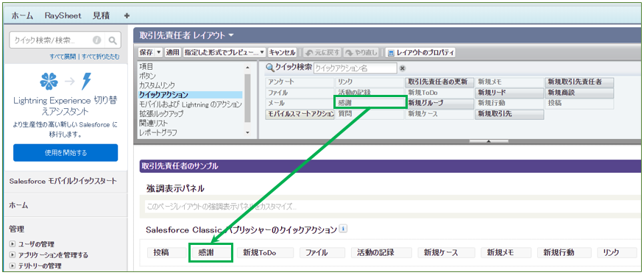Click 感謝 action in publisher section
The height and width of the screenshot is (278, 644).
[210, 252]
